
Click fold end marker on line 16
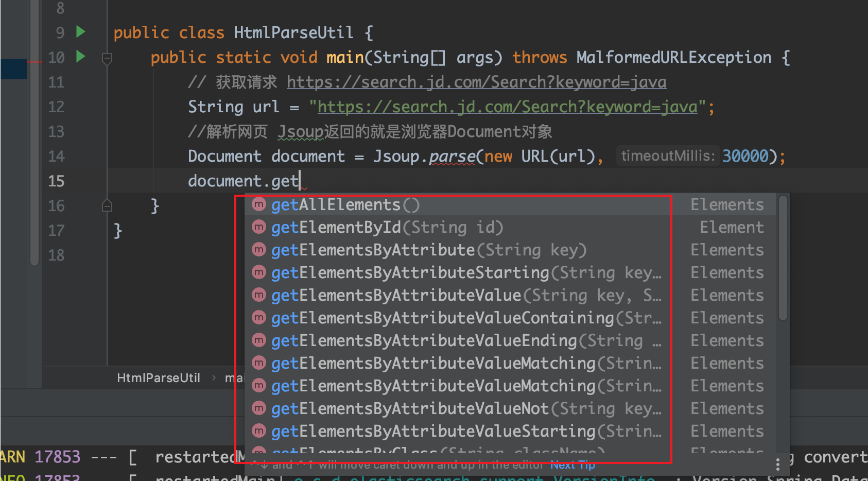tap(107, 205)
